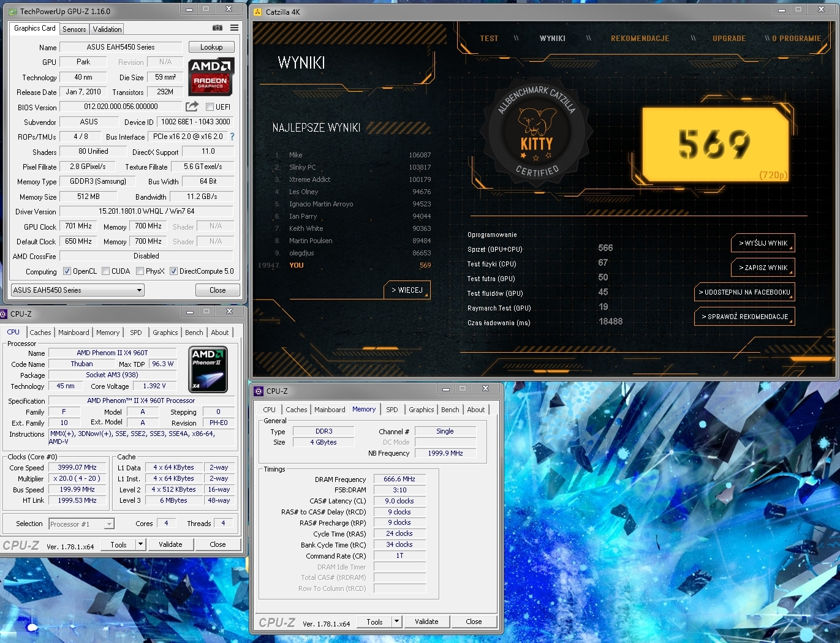Click the 569 score panel
Viewport: 840px width, 643px height.
pyautogui.click(x=716, y=145)
